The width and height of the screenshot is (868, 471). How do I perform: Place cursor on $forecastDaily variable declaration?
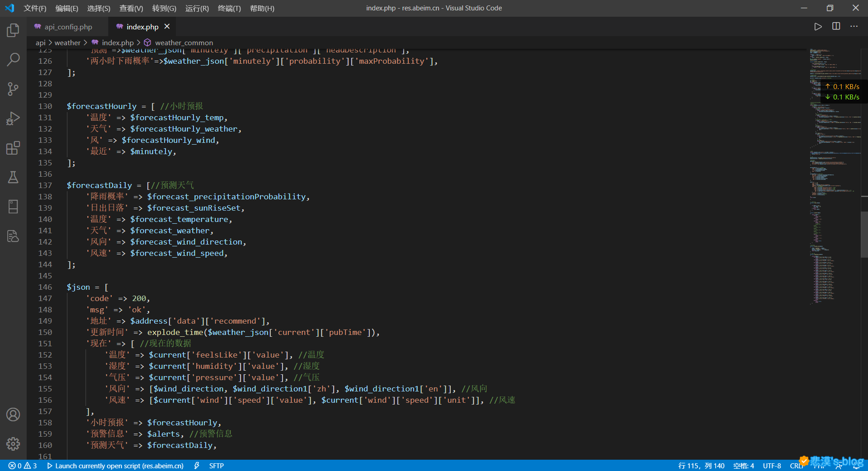click(x=99, y=185)
